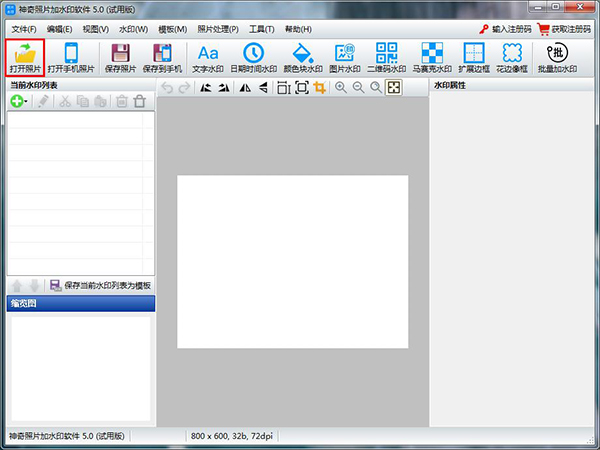Click the 颜色块水印 color block watermark icon

tap(300, 58)
